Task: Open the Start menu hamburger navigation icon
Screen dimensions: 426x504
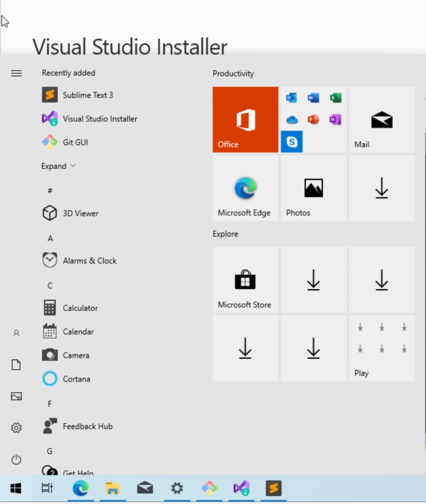Action: click(17, 73)
